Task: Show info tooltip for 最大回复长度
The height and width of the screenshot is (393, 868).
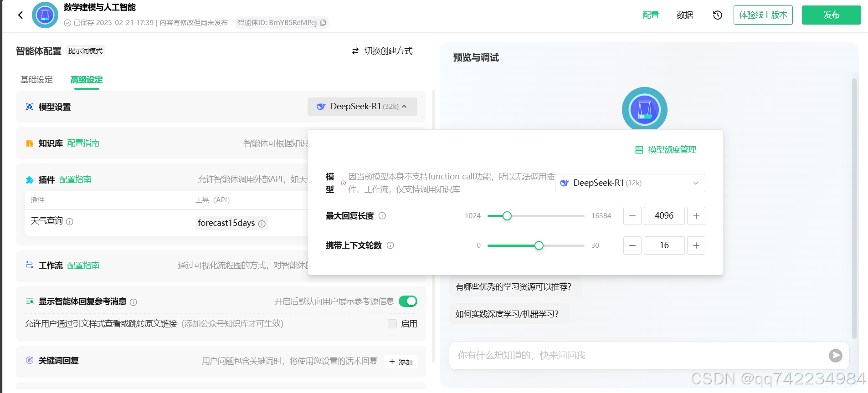Action: (382, 216)
